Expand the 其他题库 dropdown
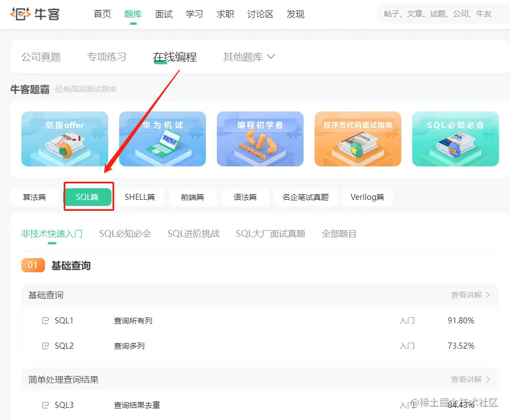This screenshot has height=420, width=510. (x=249, y=57)
